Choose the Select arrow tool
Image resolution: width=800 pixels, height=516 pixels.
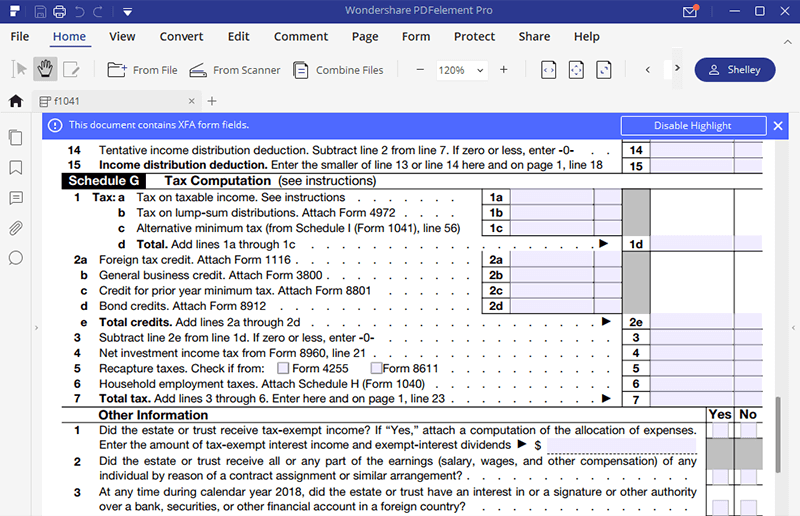19,69
